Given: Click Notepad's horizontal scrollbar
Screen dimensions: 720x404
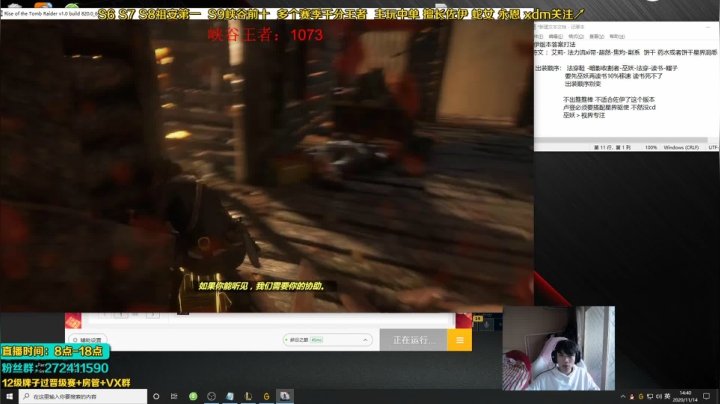Looking at the screenshot, I should coord(621,140).
